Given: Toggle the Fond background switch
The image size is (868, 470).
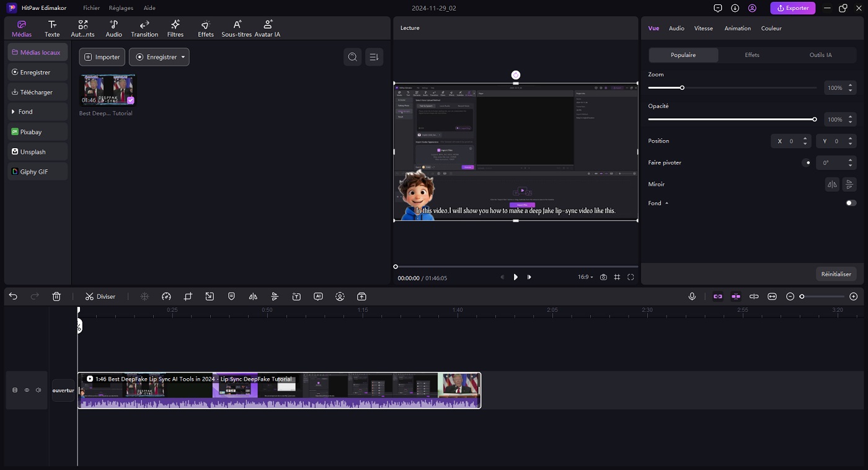Looking at the screenshot, I should click(x=851, y=203).
